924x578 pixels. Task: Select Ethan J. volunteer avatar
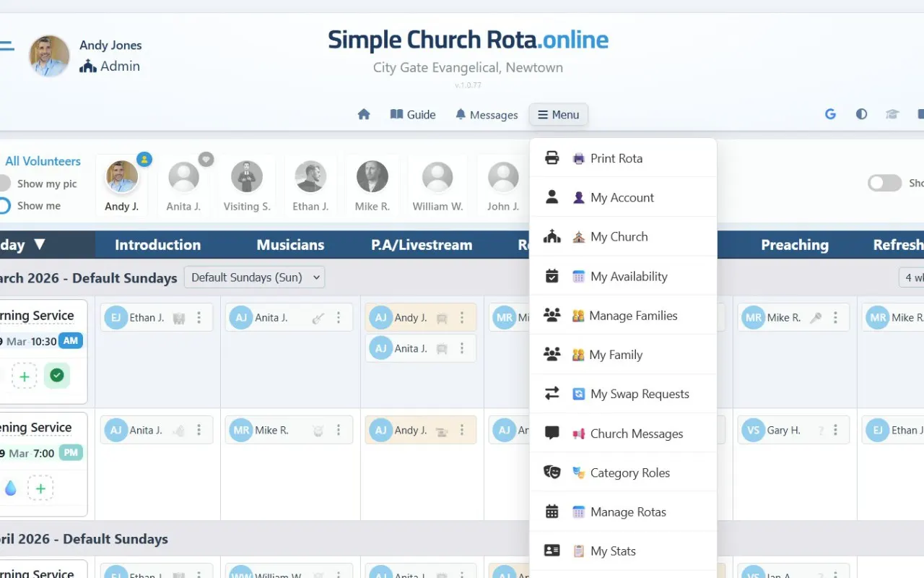tap(310, 177)
